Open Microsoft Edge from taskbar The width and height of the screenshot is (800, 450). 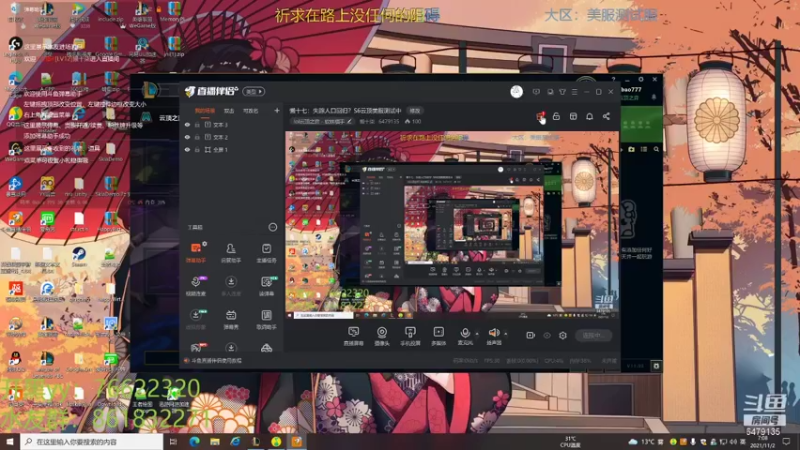point(194,441)
